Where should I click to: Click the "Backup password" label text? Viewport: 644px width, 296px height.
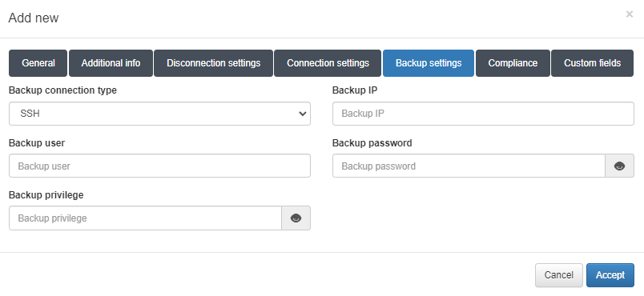372,143
